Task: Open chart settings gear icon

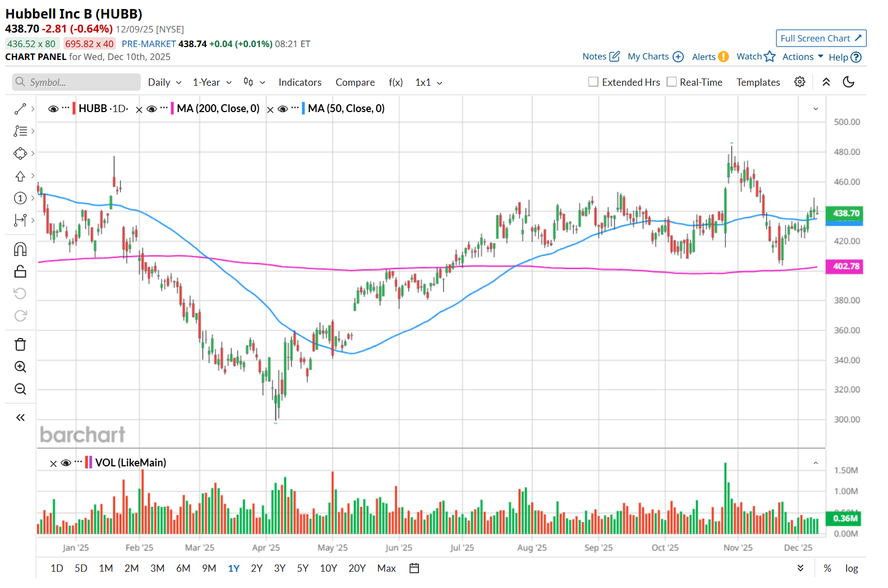Action: [x=800, y=82]
